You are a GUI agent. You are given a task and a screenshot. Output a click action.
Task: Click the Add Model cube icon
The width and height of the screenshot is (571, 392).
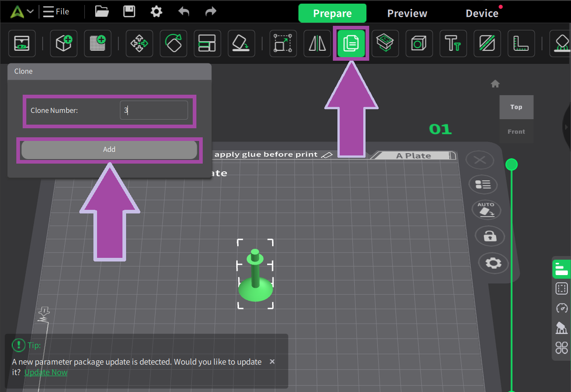click(x=63, y=44)
